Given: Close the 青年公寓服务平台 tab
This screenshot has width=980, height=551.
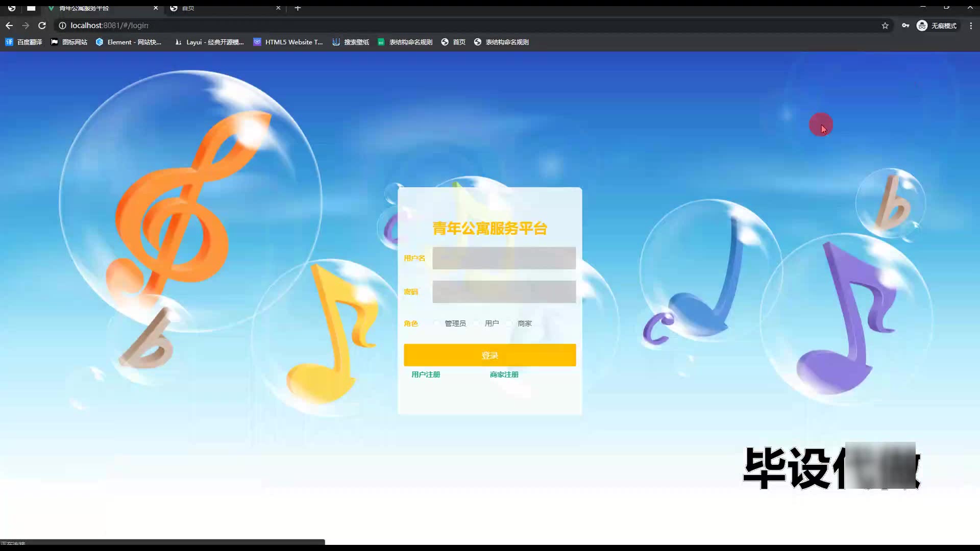Looking at the screenshot, I should [x=156, y=8].
